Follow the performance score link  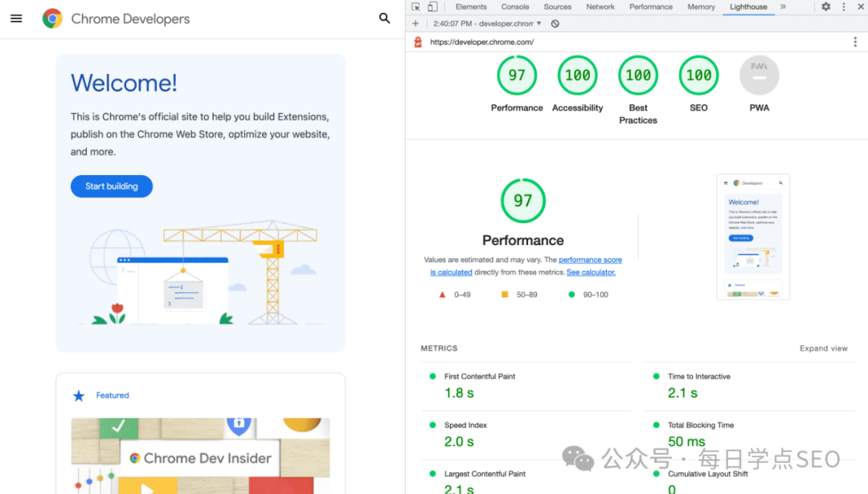[590, 260]
